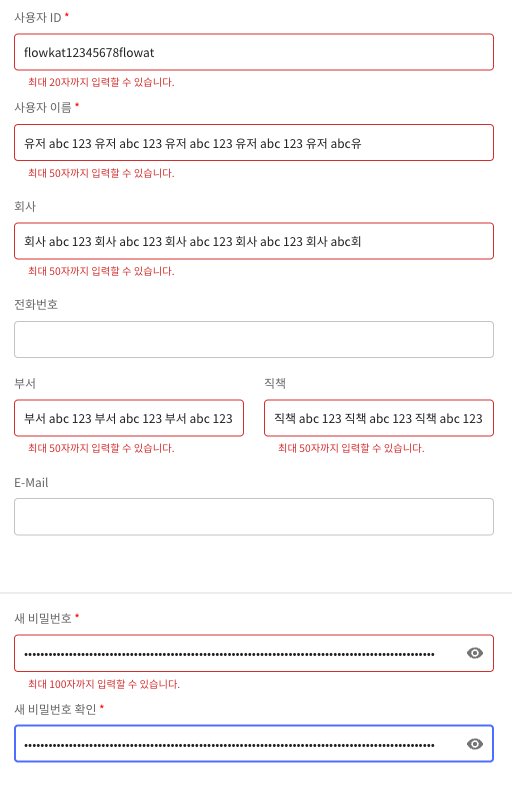Image resolution: width=512 pixels, height=786 pixels.
Task: Click the 새 비밀번호 확인 label
Action: pos(55,709)
